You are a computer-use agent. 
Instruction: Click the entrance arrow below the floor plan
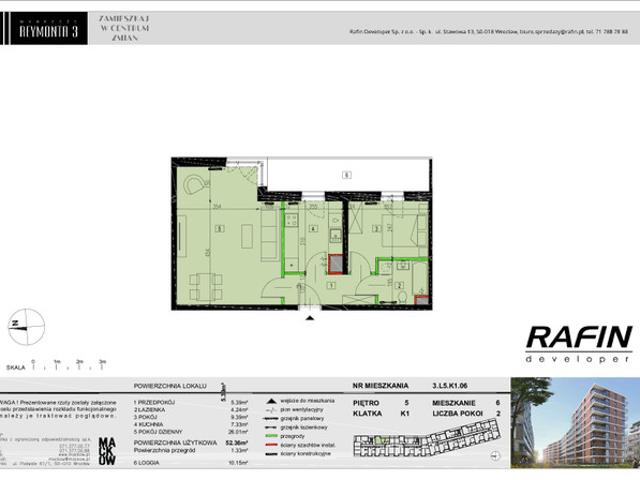click(x=310, y=318)
